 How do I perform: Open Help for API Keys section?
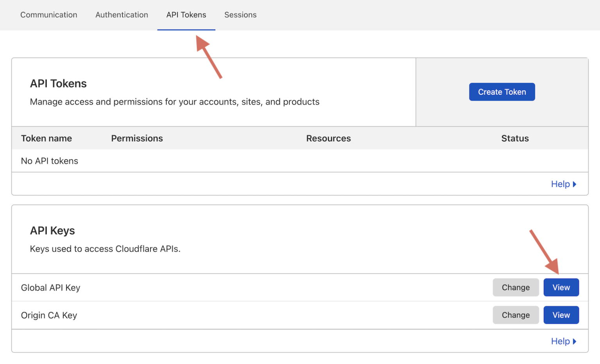(x=560, y=341)
